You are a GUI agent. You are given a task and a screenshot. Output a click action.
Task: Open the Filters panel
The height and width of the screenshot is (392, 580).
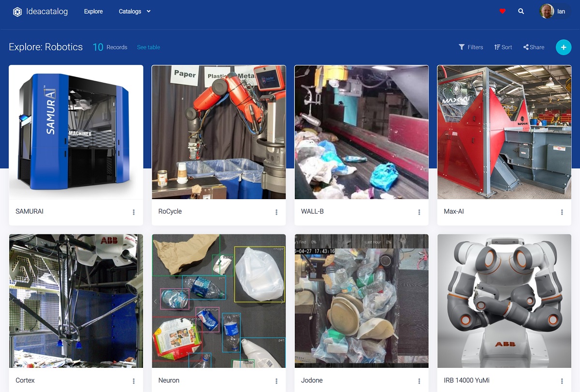click(x=471, y=47)
